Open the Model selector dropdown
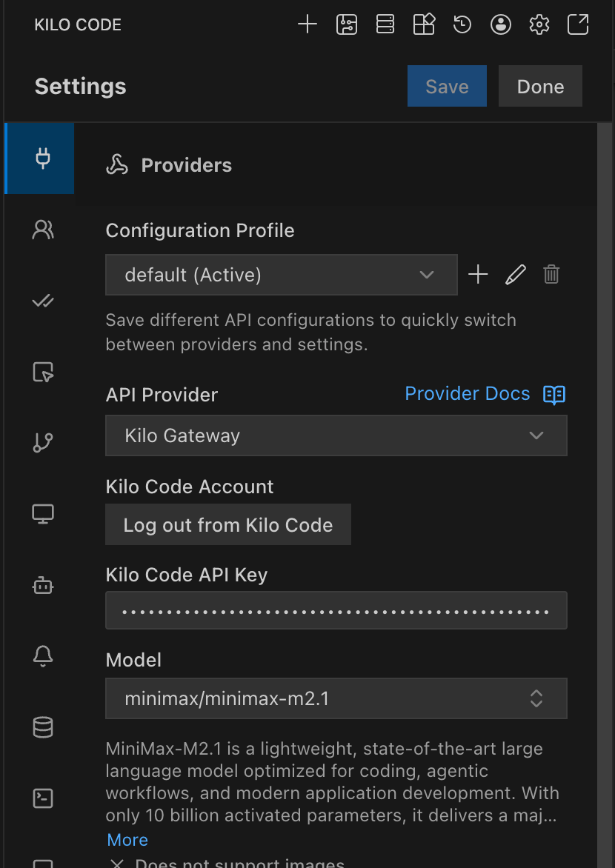615x868 pixels. (336, 698)
